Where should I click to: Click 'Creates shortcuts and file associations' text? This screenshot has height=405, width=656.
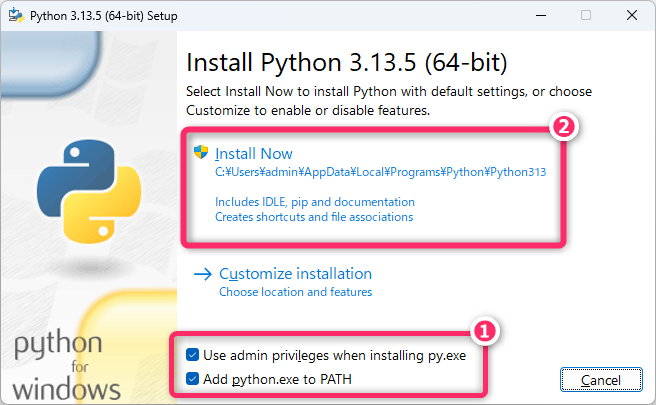(313, 216)
